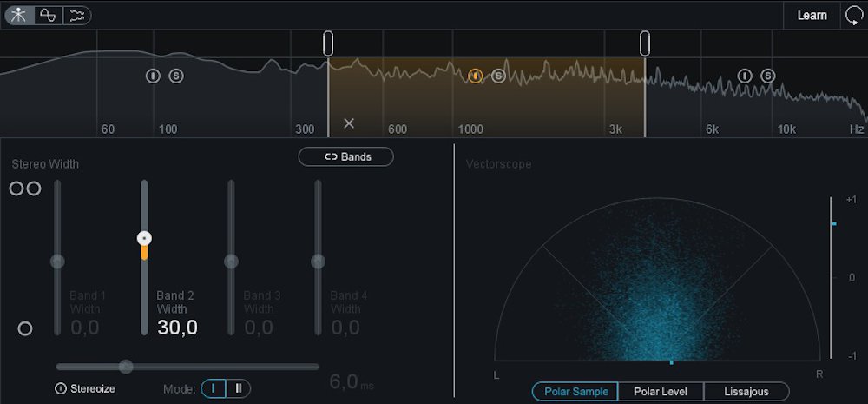Switch to the sine wave view icon

coord(49,15)
